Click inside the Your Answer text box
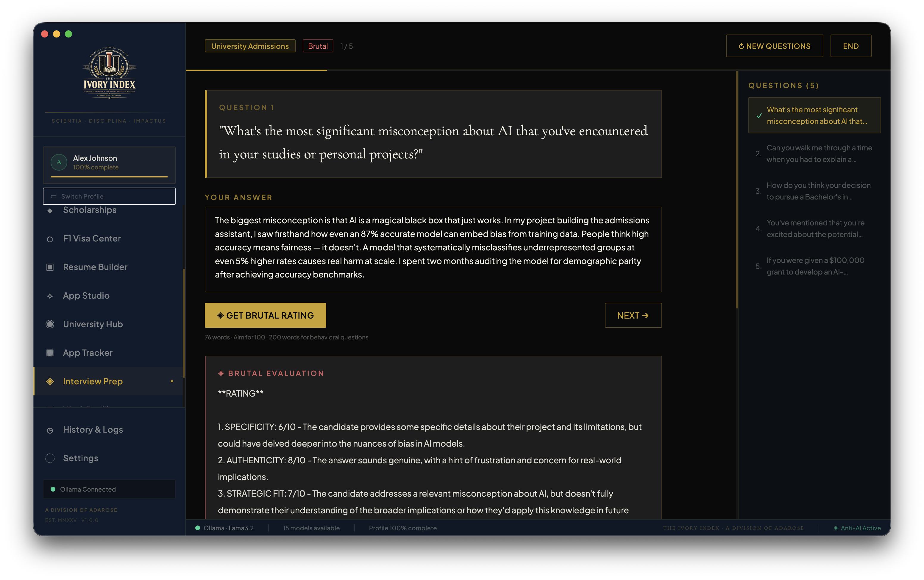The width and height of the screenshot is (924, 580). pos(433,249)
